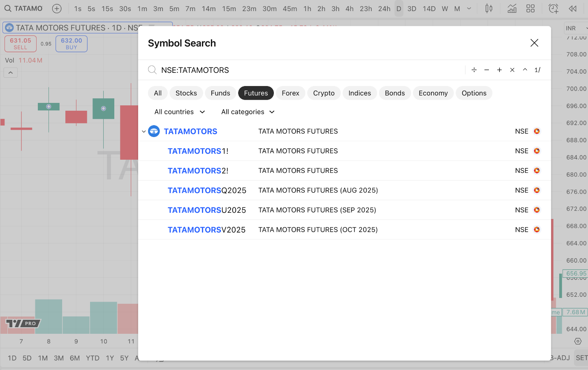Click the 631.05 SELL button

21,44
